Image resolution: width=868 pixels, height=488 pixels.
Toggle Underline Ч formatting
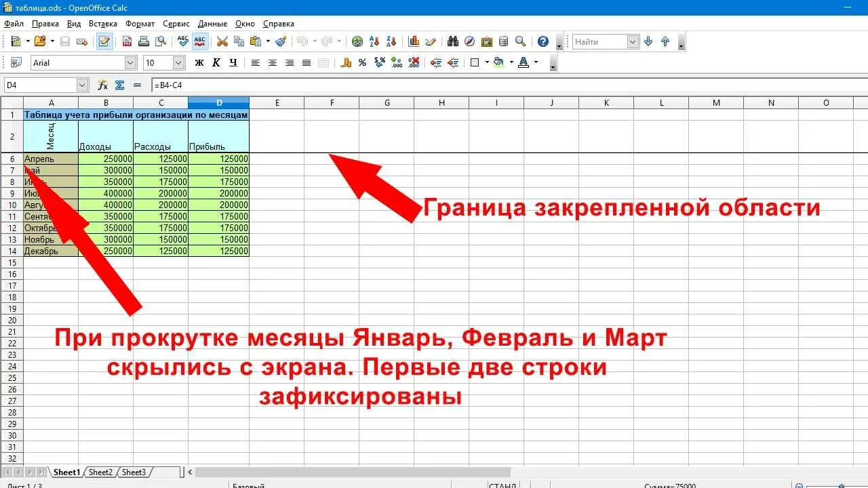(x=233, y=62)
